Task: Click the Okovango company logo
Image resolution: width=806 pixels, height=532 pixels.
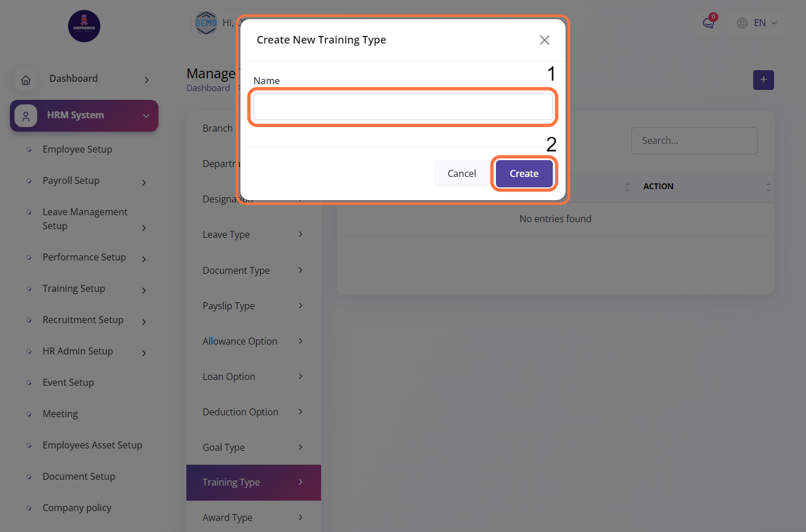Action: 84,26
